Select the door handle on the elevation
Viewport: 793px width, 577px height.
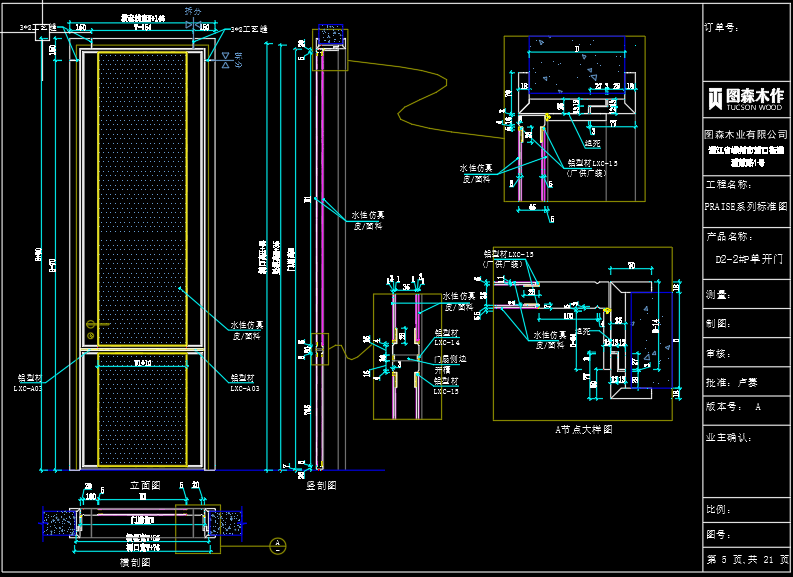coord(91,324)
